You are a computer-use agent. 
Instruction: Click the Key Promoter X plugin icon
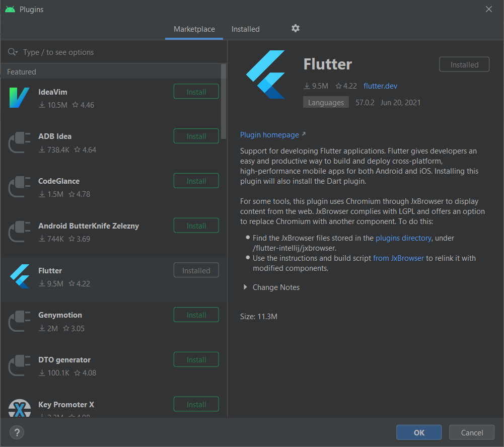(20, 408)
